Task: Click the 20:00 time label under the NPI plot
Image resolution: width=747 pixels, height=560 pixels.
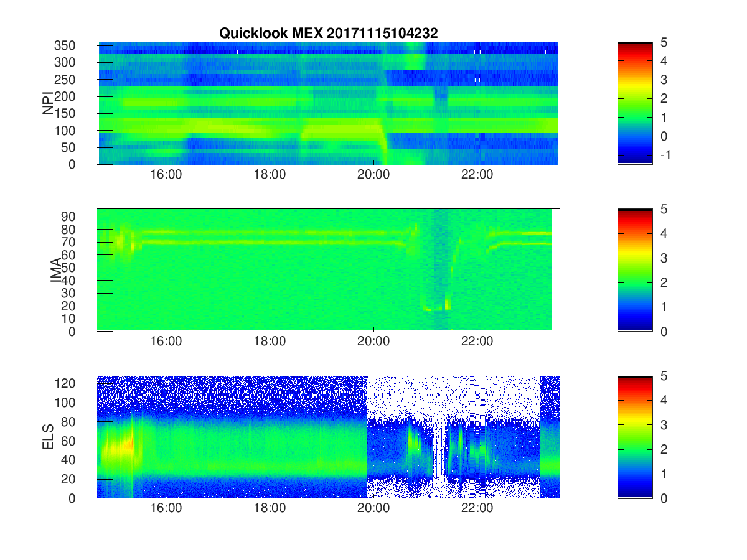Action: (374, 175)
